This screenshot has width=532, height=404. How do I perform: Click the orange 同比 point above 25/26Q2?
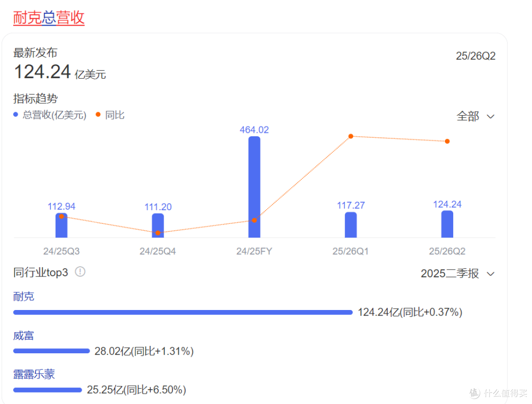click(x=447, y=141)
